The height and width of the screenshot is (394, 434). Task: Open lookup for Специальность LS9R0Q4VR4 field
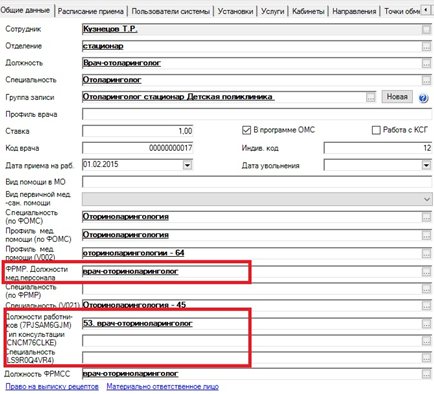(426, 358)
